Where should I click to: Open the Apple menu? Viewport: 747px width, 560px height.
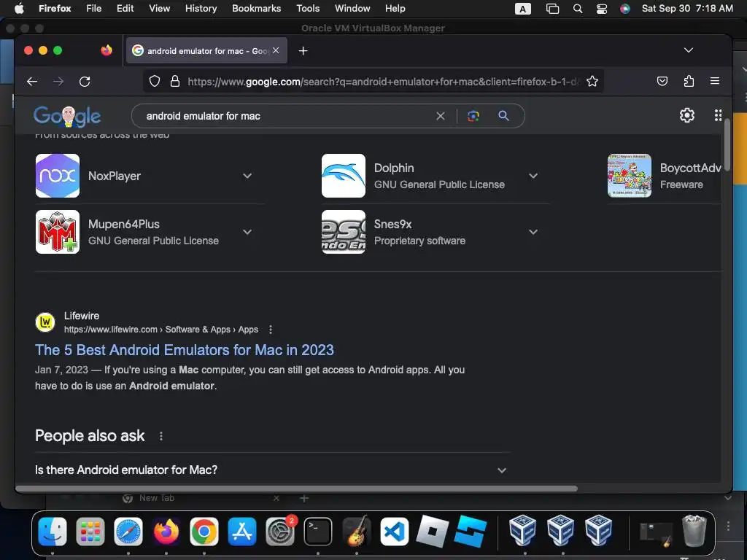19,8
